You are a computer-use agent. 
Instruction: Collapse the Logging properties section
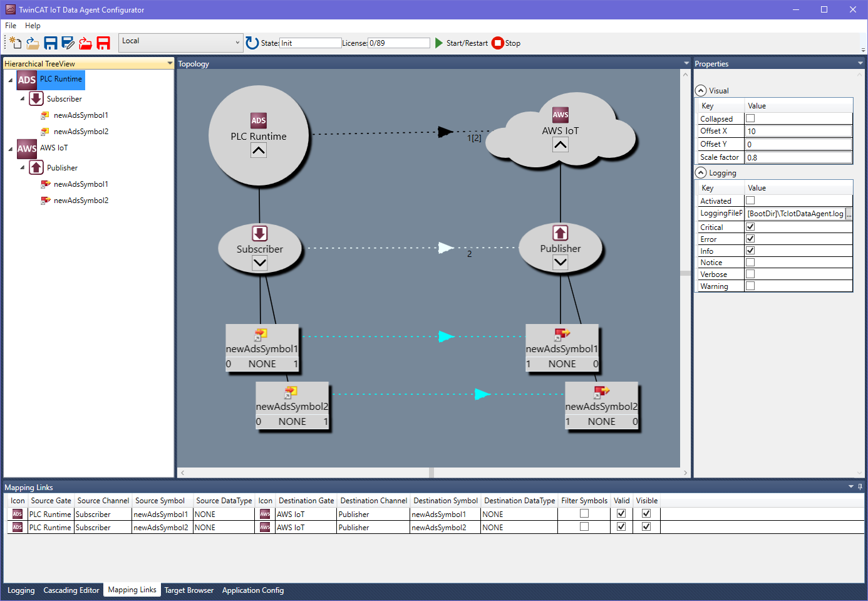tap(701, 172)
